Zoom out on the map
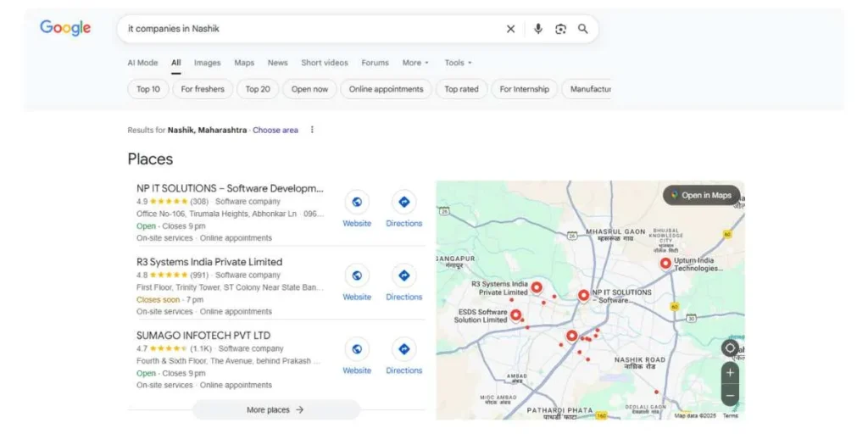 pos(730,395)
